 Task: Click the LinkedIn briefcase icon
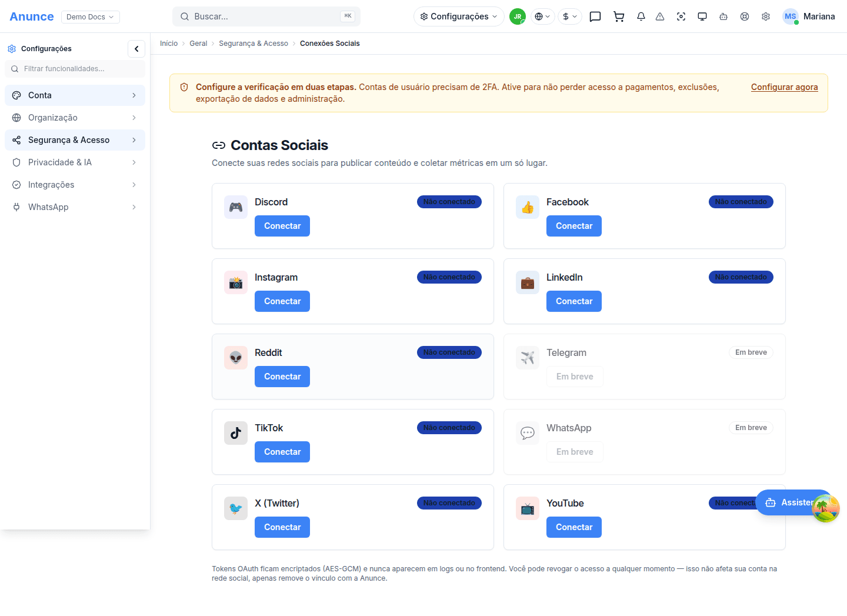(528, 282)
